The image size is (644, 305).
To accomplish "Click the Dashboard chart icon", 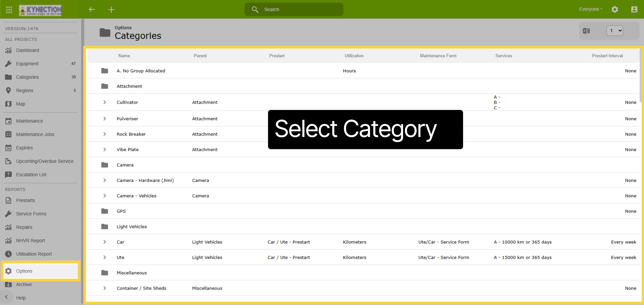I will (x=9, y=50).
